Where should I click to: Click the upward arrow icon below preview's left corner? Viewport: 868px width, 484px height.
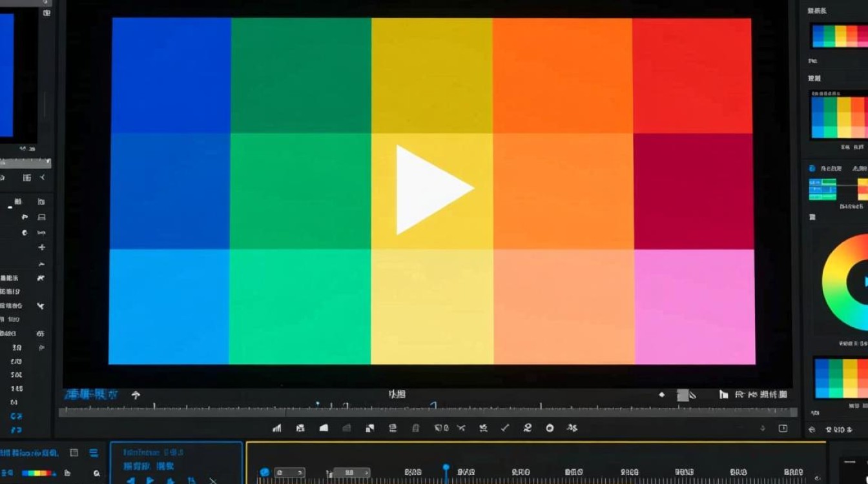click(x=136, y=395)
